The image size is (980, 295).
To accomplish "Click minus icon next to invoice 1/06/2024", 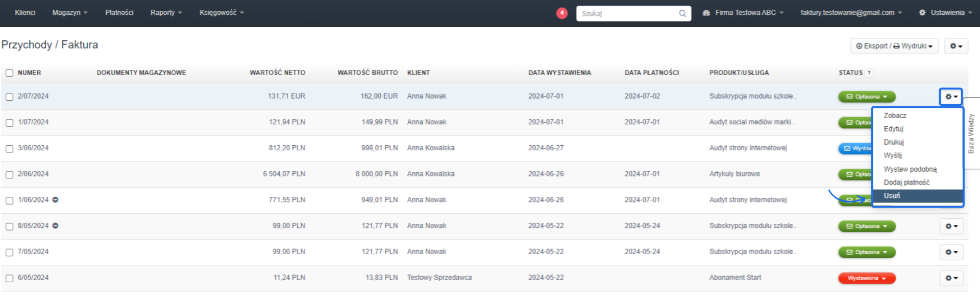I will pos(55,200).
